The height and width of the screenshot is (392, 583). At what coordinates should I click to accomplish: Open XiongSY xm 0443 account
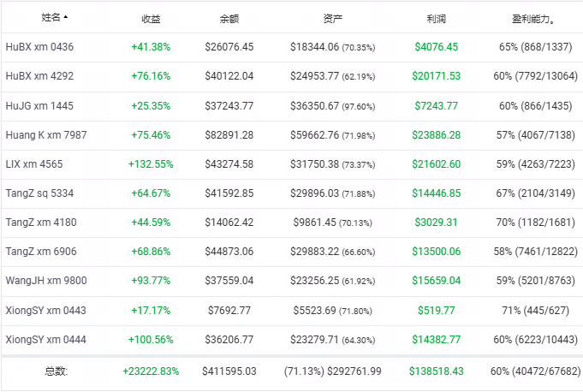tap(45, 310)
